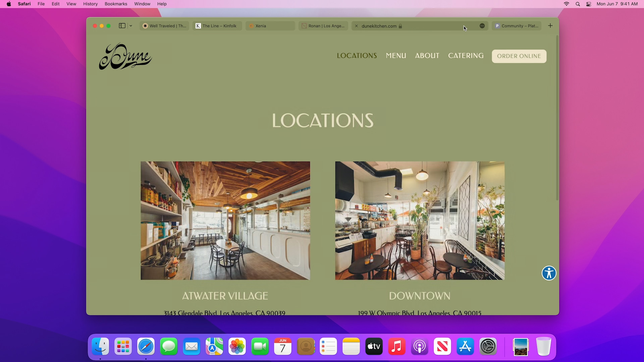
Task: Open the History menu
Action: click(90, 4)
